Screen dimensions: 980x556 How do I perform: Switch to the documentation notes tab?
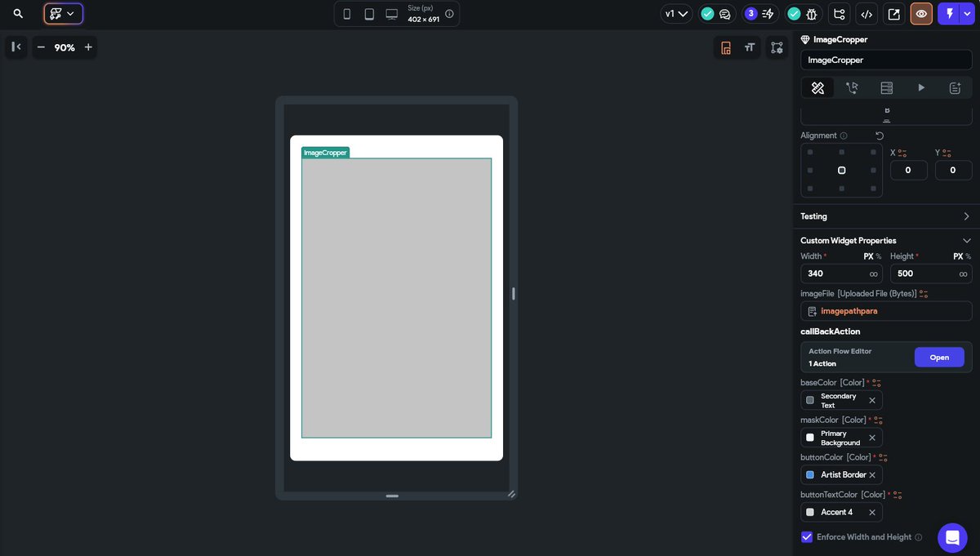click(955, 87)
